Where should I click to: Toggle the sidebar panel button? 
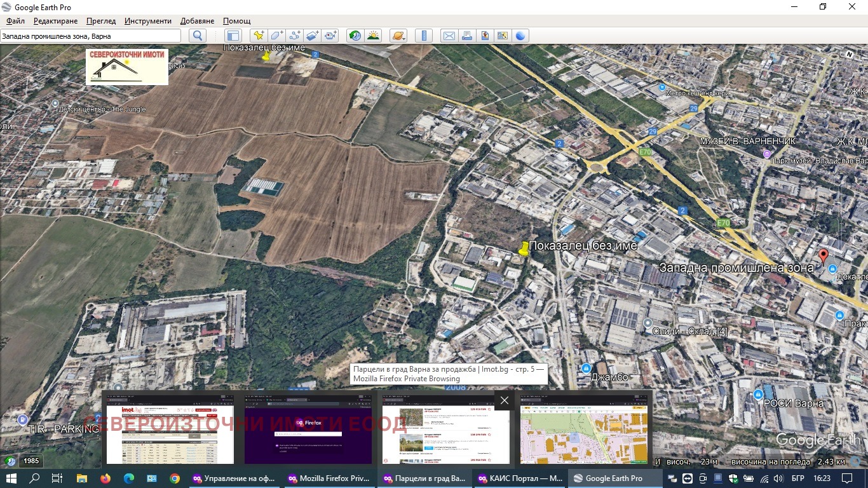[x=233, y=36]
